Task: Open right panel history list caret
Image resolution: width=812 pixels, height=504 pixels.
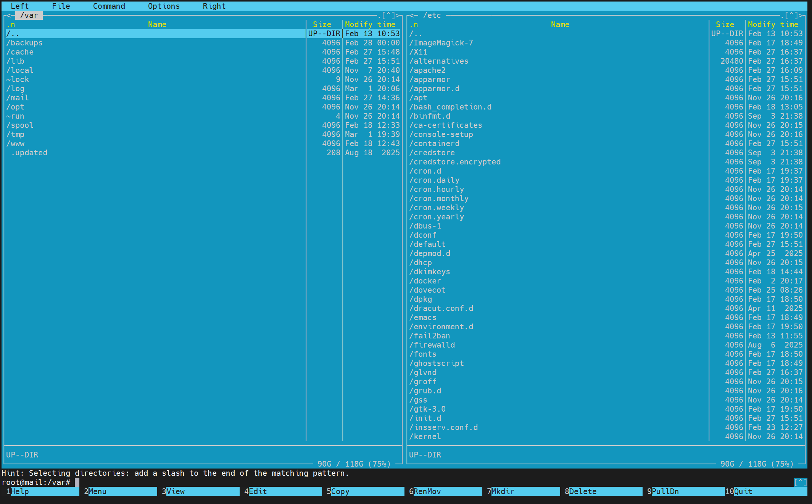Action: [791, 16]
